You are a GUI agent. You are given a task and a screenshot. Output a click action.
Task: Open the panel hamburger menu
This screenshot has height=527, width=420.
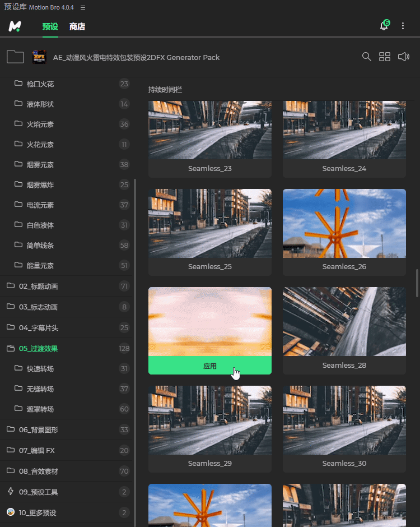83,7
